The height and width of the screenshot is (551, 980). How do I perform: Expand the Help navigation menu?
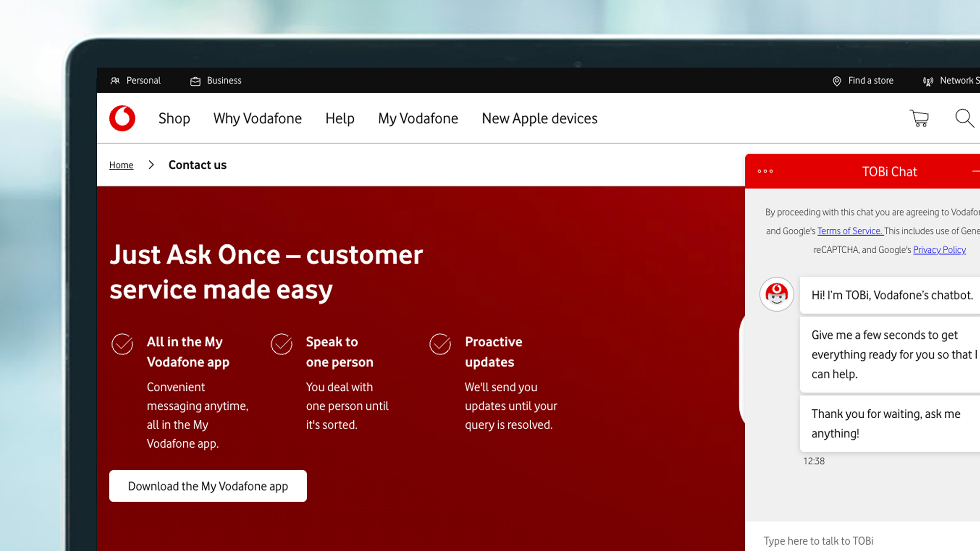340,118
